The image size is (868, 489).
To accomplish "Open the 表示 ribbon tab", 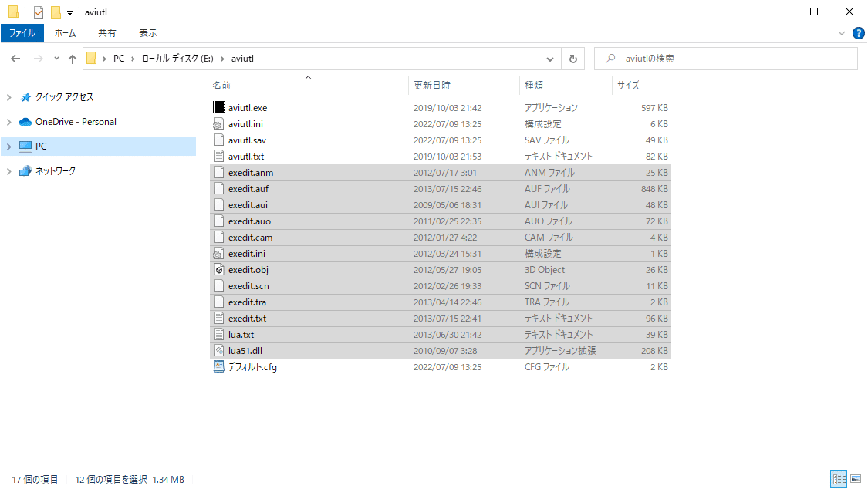I will 148,33.
